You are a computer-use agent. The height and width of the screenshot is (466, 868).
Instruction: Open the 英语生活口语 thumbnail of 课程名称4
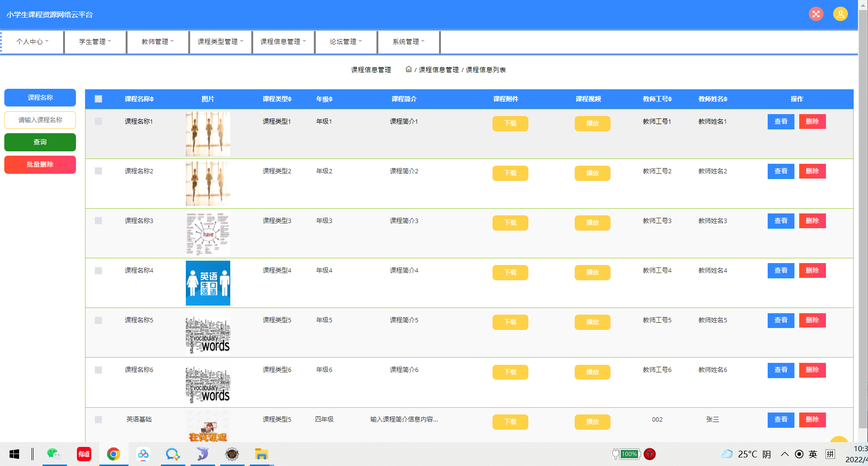(x=208, y=283)
